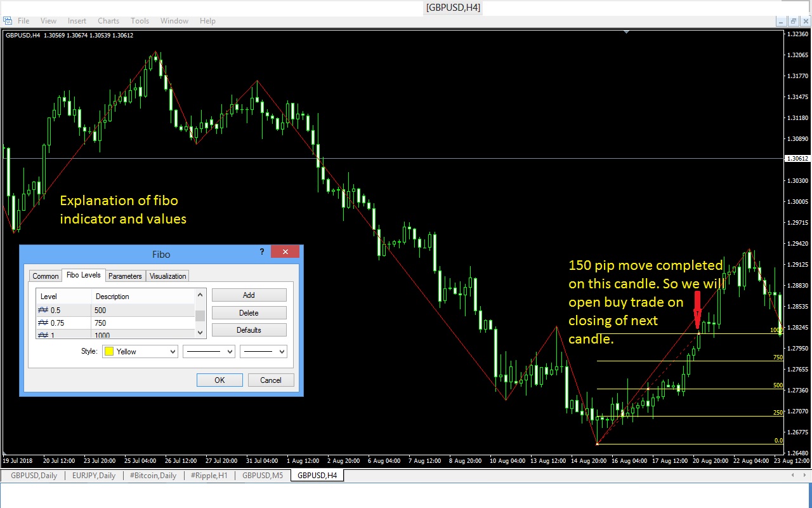Click the levels list scroll up arrow
Screen dimensions: 812x508
pyautogui.click(x=200, y=295)
